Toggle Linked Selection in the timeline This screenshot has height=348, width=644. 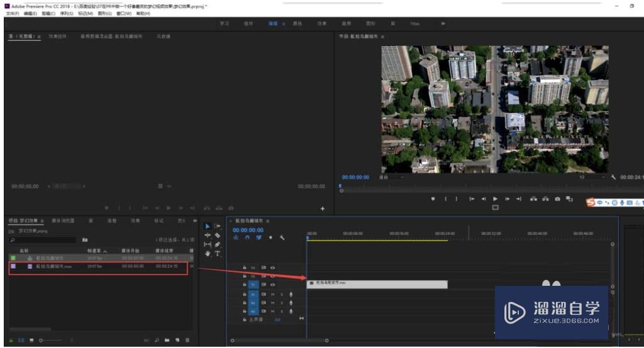coord(258,237)
